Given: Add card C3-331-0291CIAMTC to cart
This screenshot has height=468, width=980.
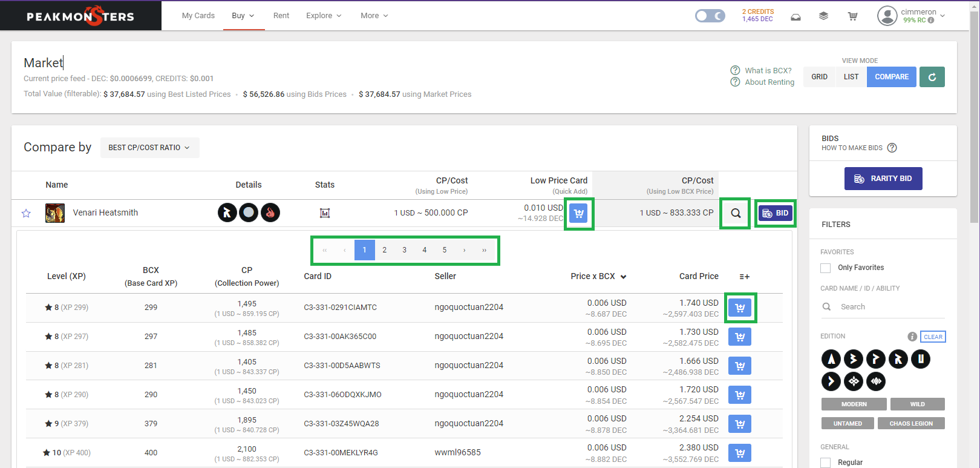Looking at the screenshot, I should pos(740,308).
